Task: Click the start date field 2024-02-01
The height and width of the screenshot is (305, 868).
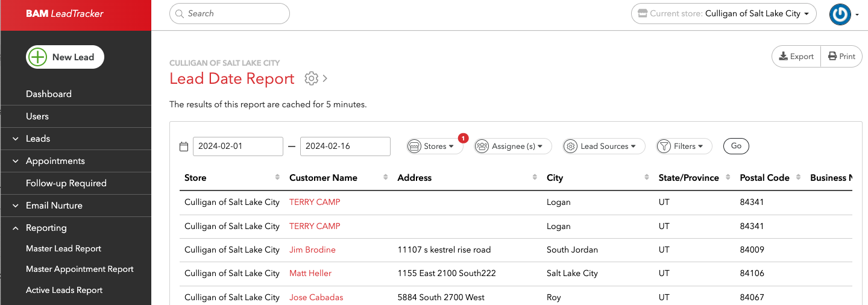Action: (238, 146)
